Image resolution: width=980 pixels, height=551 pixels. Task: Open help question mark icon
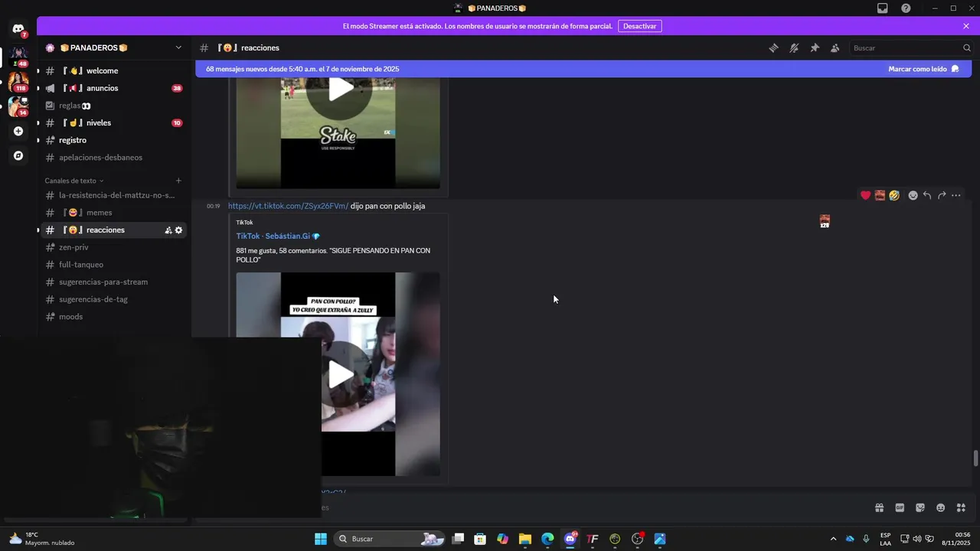(x=906, y=8)
